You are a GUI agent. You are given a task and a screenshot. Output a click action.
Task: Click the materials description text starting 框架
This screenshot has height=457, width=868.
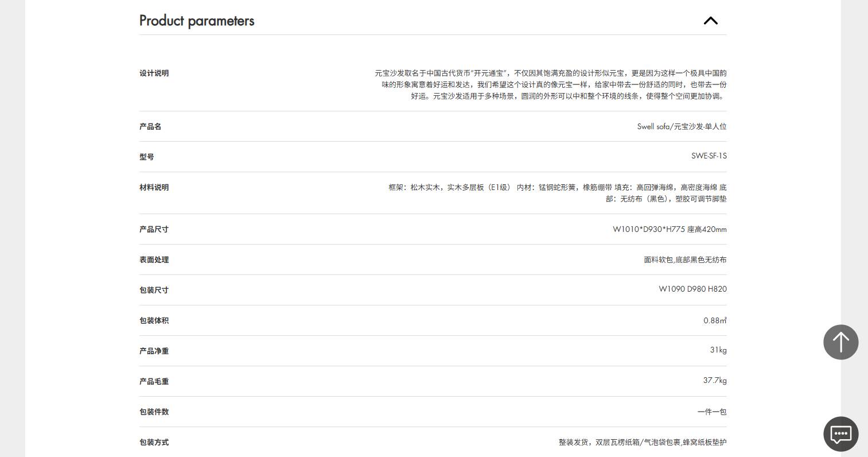pos(557,193)
